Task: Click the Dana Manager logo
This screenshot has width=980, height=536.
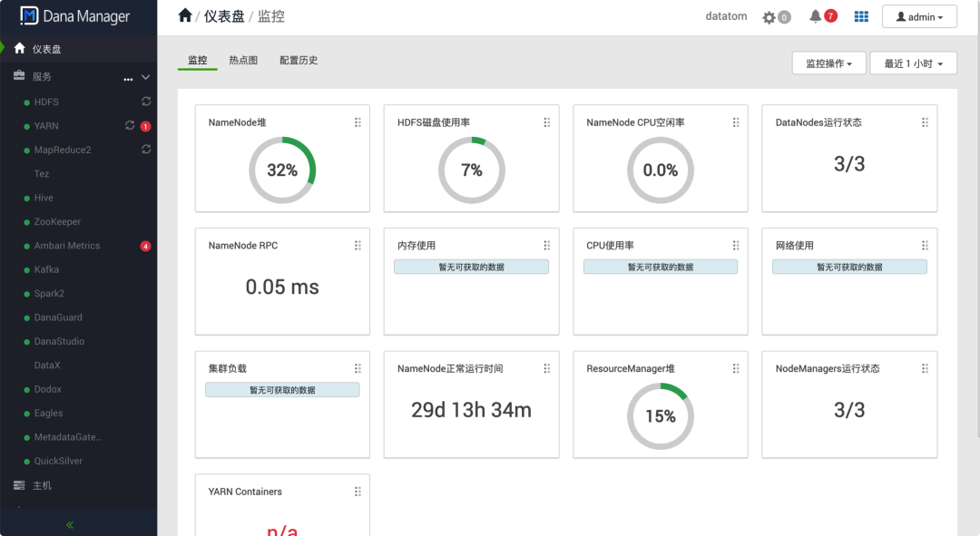Action: [x=75, y=16]
